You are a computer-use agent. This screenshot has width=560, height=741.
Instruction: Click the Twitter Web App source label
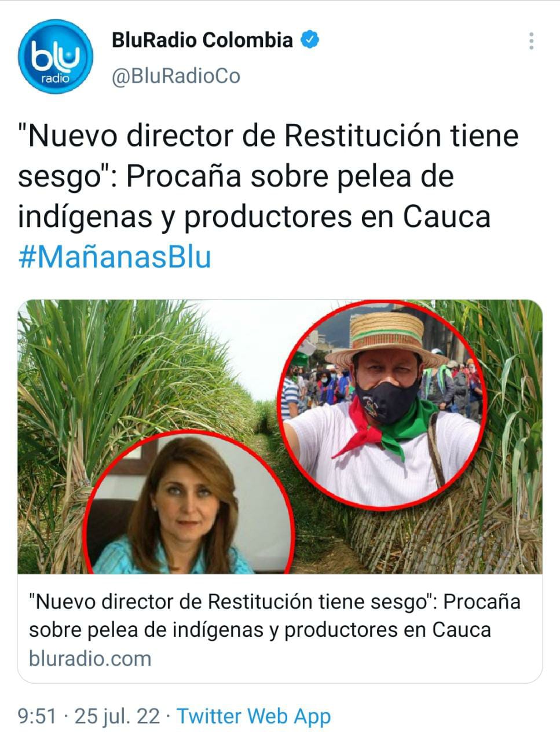point(254,716)
